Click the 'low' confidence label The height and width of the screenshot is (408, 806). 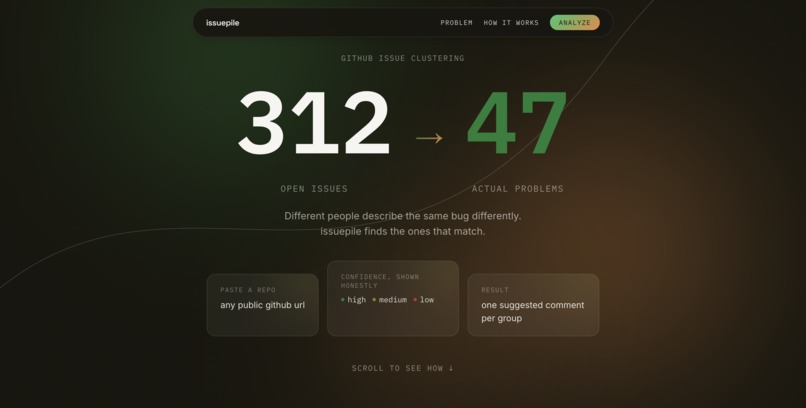coord(427,300)
